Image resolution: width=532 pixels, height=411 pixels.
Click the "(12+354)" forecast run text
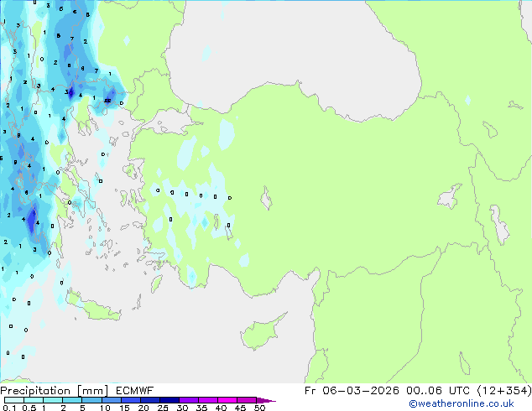click(504, 391)
